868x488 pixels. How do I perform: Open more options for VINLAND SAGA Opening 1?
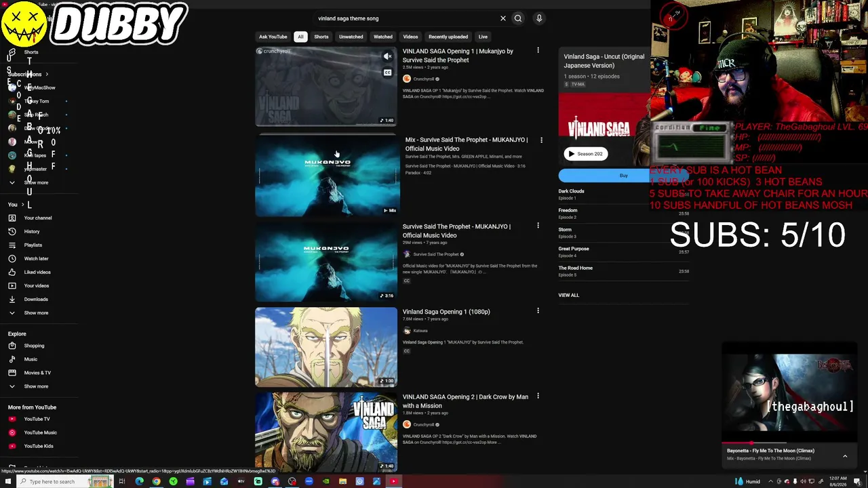538,50
